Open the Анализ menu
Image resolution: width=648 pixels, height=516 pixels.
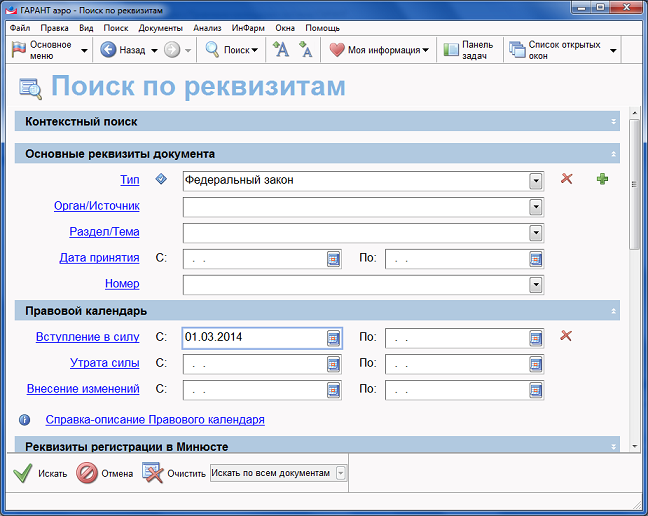(x=207, y=28)
